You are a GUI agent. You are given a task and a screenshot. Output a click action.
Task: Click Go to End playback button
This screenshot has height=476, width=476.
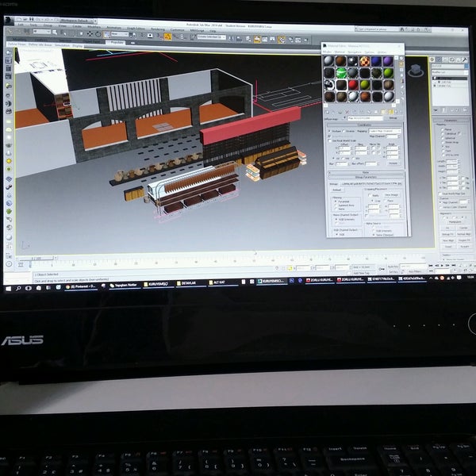tap(453, 265)
